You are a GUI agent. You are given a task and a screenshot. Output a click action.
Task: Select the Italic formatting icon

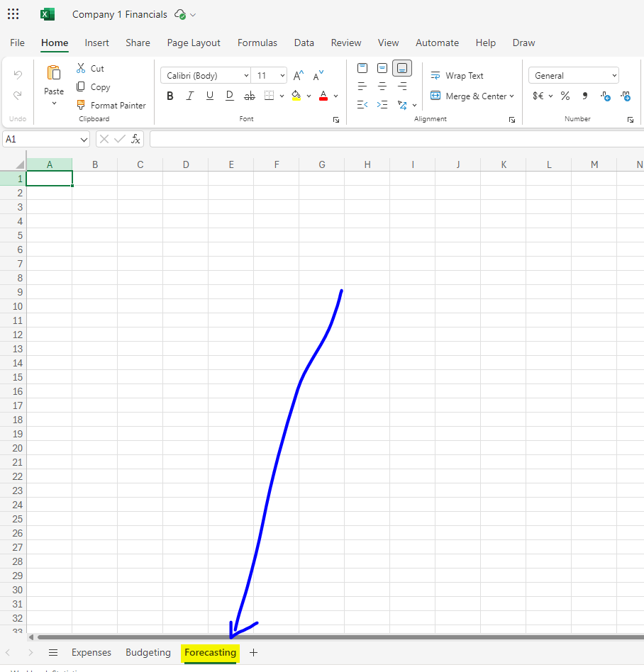coord(189,95)
